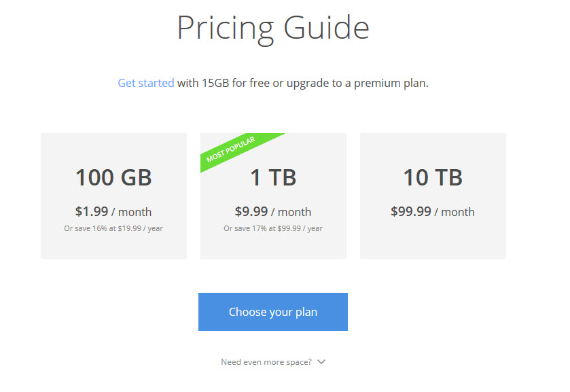This screenshot has width=570, height=392.
Task: Select the 1 TB plan card
Action: click(273, 196)
